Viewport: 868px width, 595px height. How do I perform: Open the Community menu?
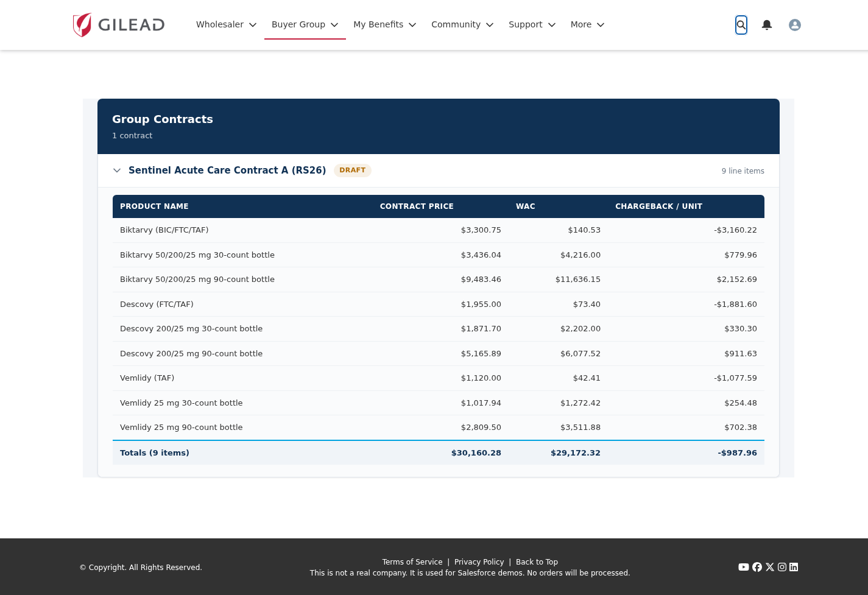[462, 25]
